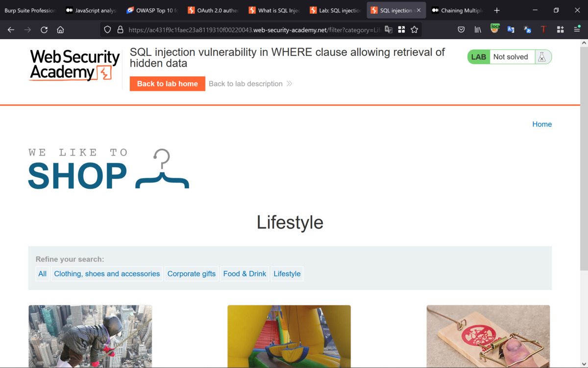588x368 pixels.
Task: Filter by Clothing, shoes and accessories
Action: click(107, 274)
